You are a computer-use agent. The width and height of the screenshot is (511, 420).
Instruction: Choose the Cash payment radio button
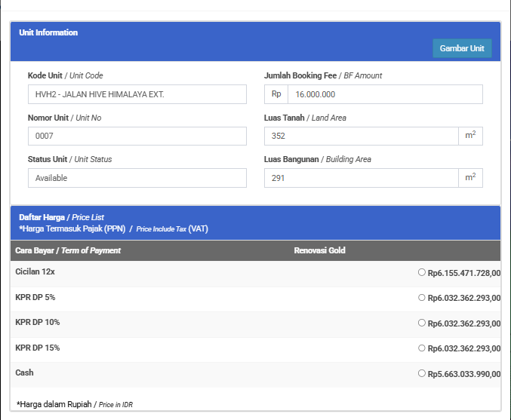coord(422,373)
